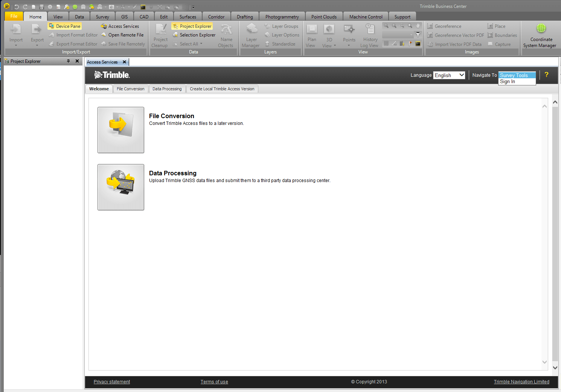Image resolution: width=561 pixels, height=392 pixels.
Task: Open the Point Clouds ribbon tab
Action: 324,17
